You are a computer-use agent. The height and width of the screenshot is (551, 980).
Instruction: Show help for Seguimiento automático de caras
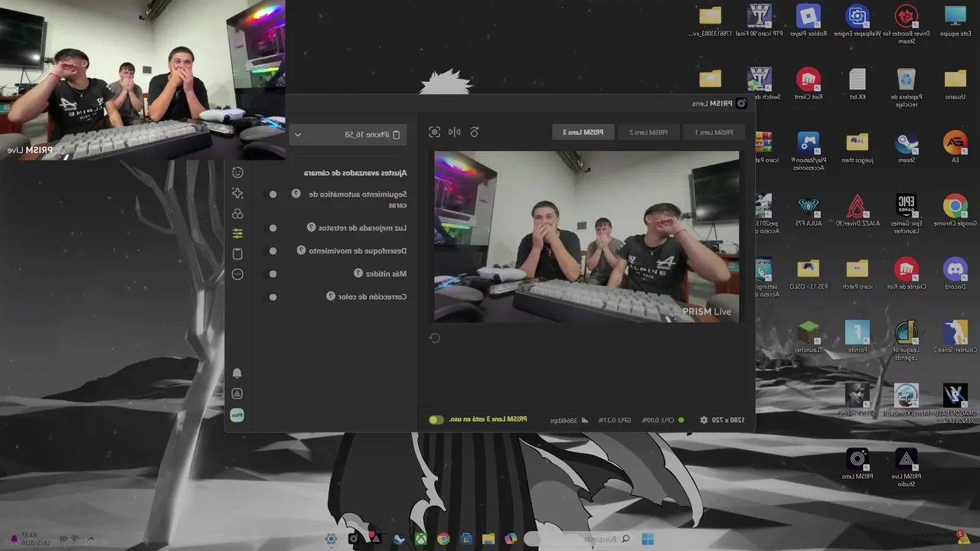coord(296,194)
